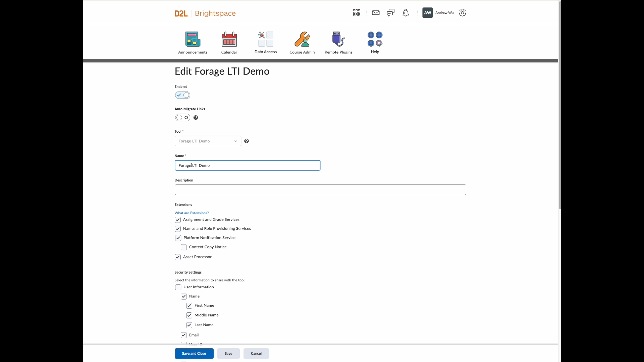Click the Cancel button
The width and height of the screenshot is (644, 362).
coord(256,354)
